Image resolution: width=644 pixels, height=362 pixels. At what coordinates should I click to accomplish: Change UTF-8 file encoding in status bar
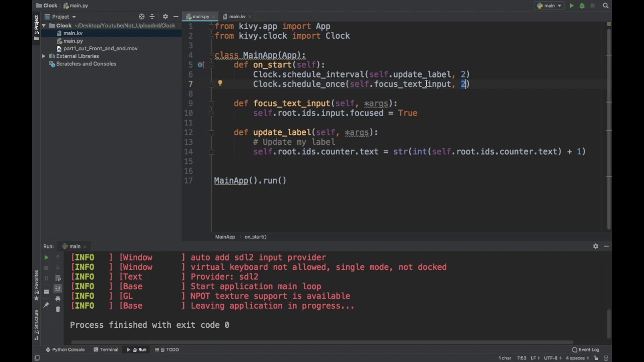pos(552,358)
